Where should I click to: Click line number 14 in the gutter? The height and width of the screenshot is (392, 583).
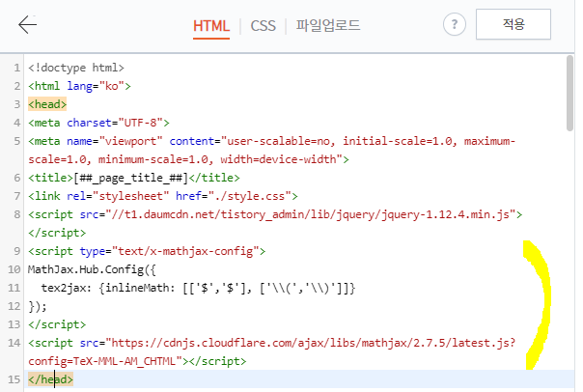pos(14,343)
